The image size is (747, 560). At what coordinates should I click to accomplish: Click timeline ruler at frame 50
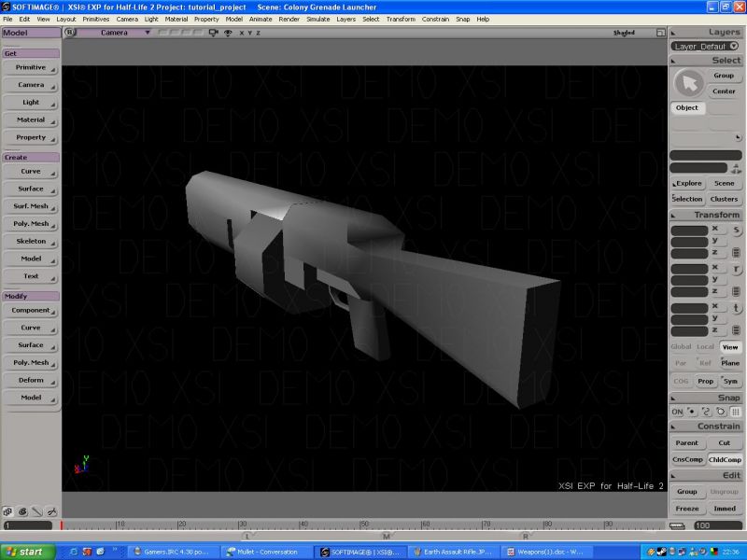[361, 525]
